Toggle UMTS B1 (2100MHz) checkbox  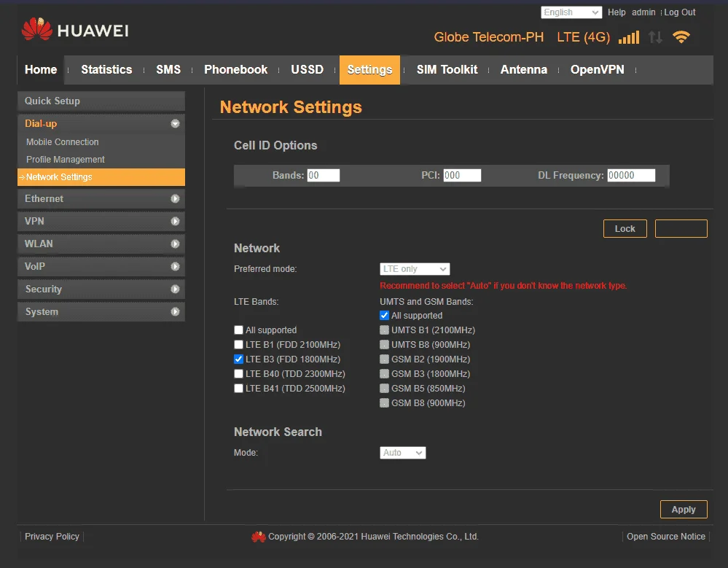pyautogui.click(x=385, y=330)
